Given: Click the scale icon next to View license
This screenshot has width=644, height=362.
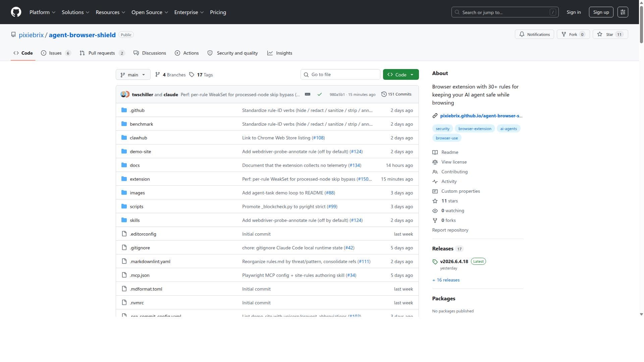Looking at the screenshot, I should tap(435, 162).
